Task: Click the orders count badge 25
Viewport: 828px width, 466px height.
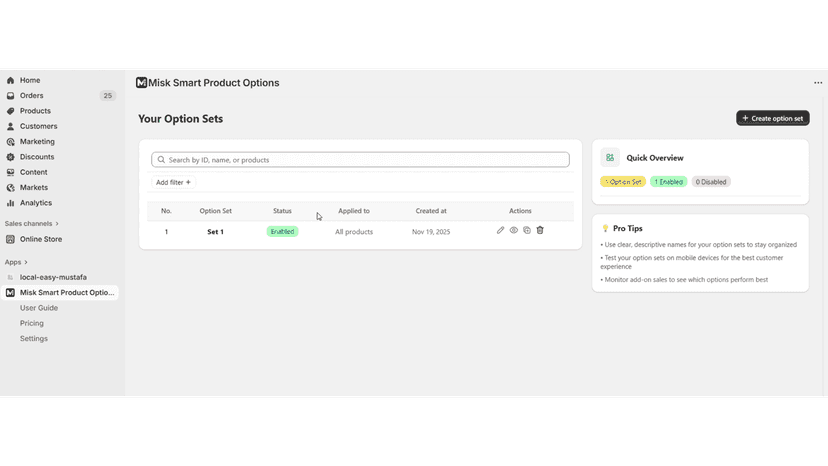Action: point(108,96)
